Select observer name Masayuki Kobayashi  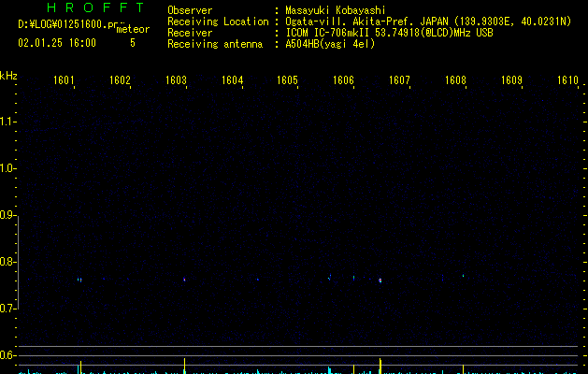(336, 10)
